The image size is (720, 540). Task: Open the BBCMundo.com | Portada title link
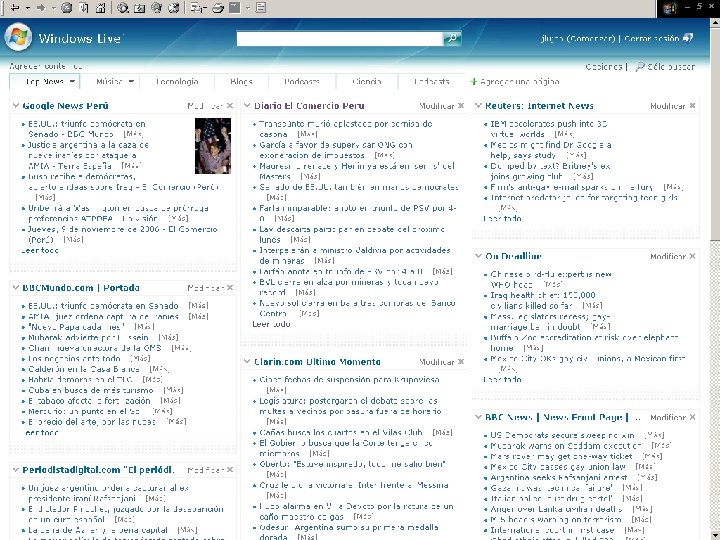pyautogui.click(x=81, y=287)
